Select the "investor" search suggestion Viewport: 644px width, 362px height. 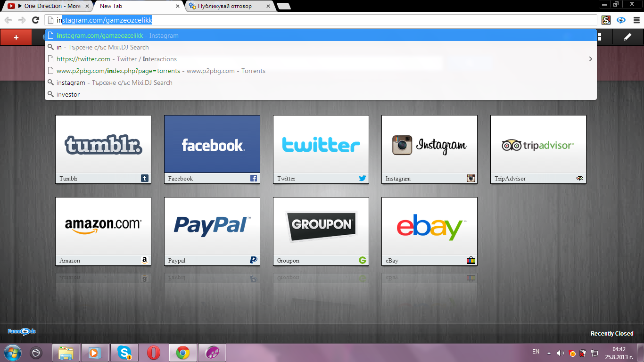click(321, 94)
